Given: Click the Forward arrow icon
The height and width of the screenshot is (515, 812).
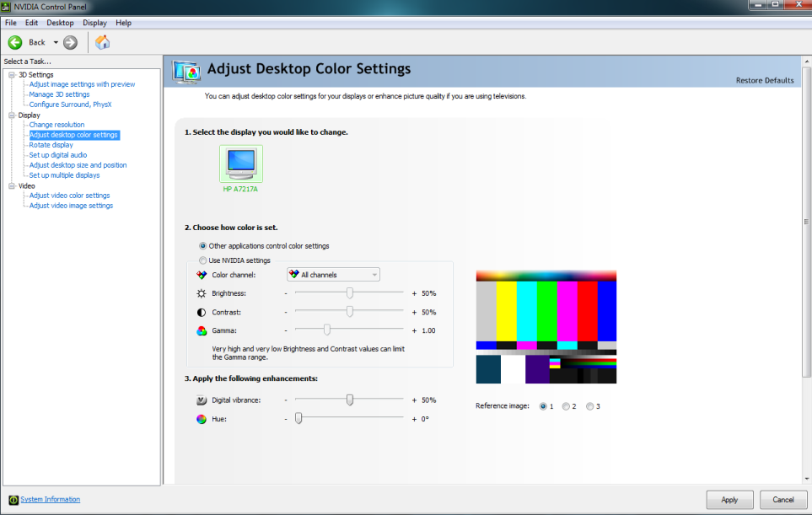Looking at the screenshot, I should pyautogui.click(x=71, y=42).
